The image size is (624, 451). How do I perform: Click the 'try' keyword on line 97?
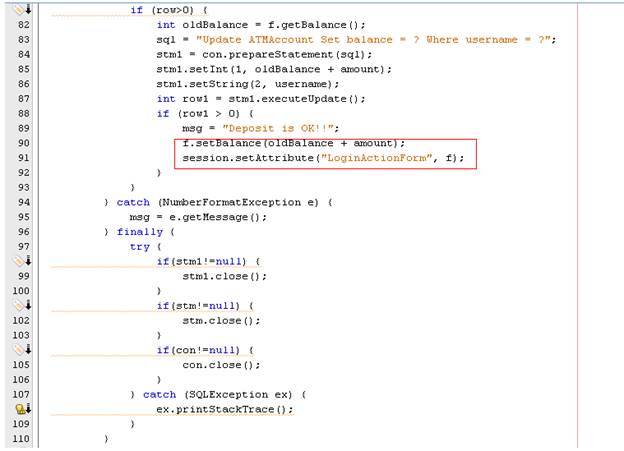pyautogui.click(x=140, y=247)
